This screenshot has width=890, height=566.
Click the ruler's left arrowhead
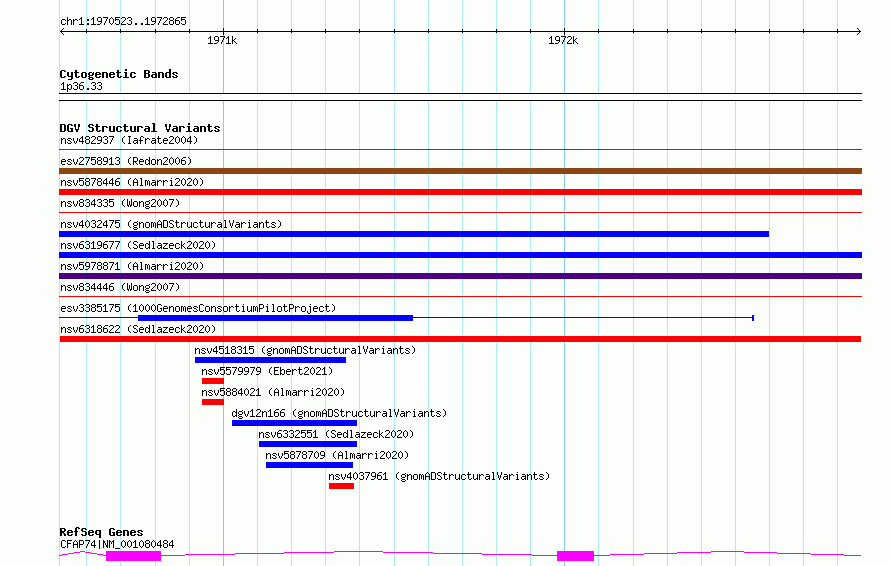pyautogui.click(x=62, y=31)
